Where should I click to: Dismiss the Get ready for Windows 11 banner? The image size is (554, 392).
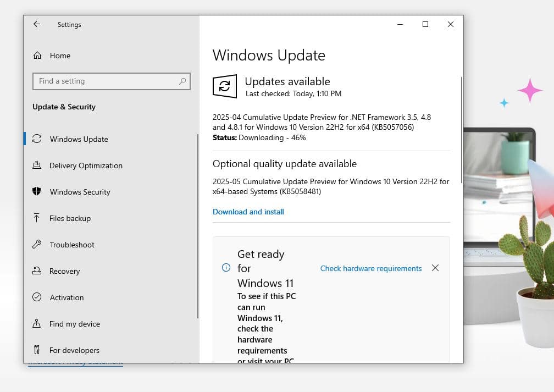tap(435, 268)
